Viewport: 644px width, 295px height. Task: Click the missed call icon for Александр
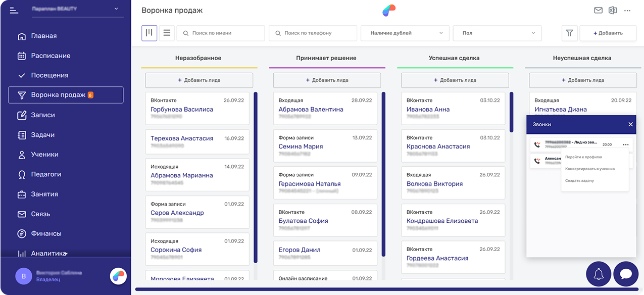[x=536, y=161]
